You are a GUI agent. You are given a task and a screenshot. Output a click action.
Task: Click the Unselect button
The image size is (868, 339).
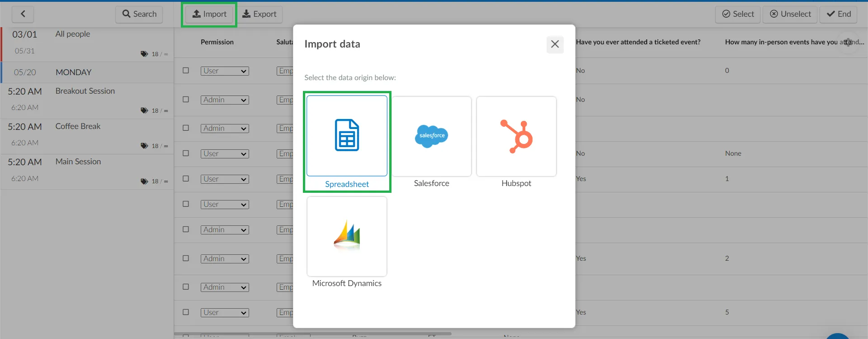(x=790, y=14)
